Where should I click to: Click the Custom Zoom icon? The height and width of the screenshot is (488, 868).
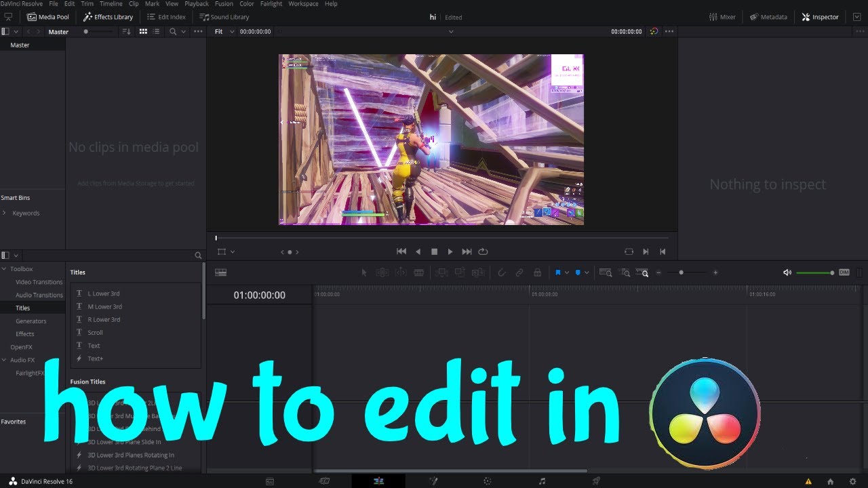644,272
